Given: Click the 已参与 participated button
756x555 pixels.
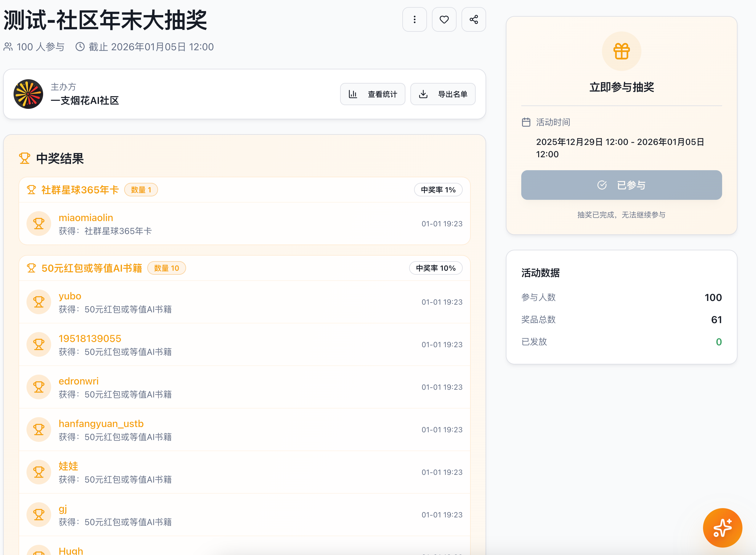Looking at the screenshot, I should (x=621, y=185).
